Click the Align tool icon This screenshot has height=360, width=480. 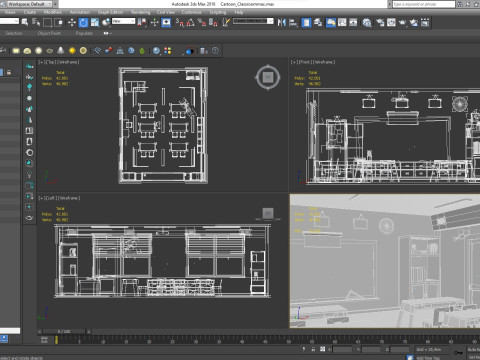click(x=293, y=22)
